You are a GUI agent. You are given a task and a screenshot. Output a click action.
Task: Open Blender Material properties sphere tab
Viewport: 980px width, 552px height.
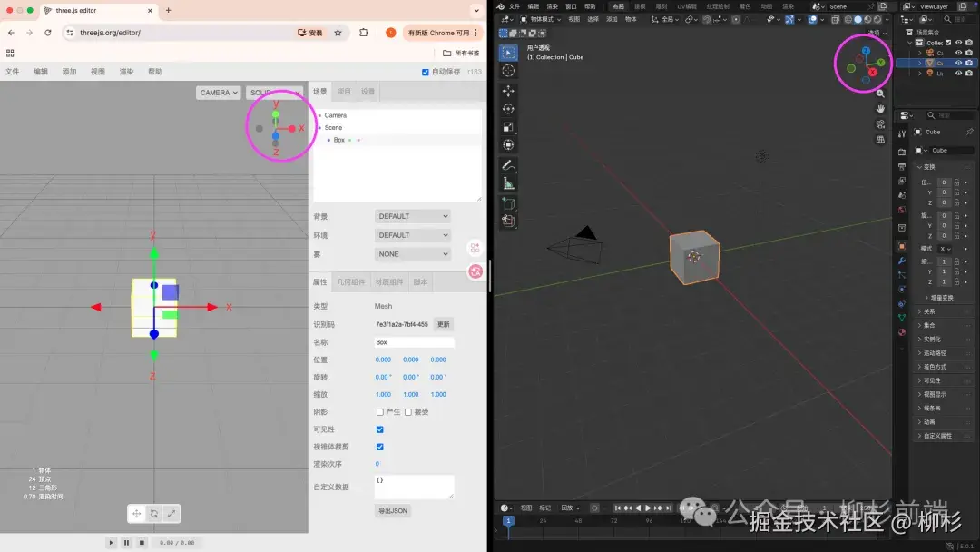click(902, 332)
